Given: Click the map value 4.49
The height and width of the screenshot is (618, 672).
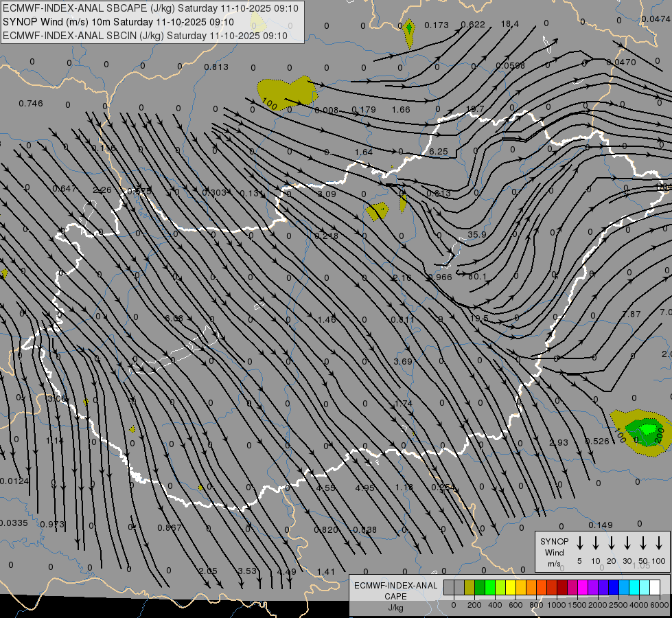Looking at the screenshot, I should coord(286,571).
